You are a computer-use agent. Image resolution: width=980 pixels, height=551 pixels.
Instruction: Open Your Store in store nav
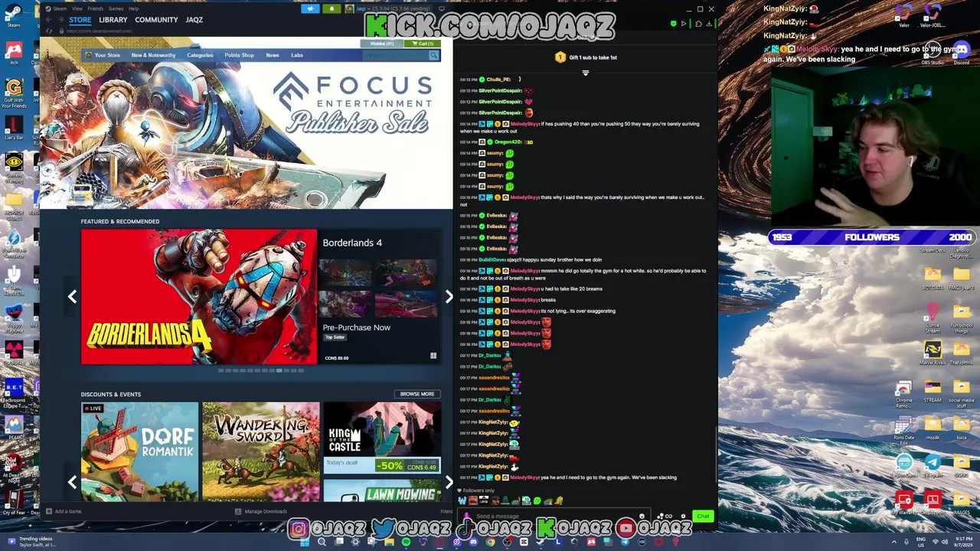[x=107, y=55]
